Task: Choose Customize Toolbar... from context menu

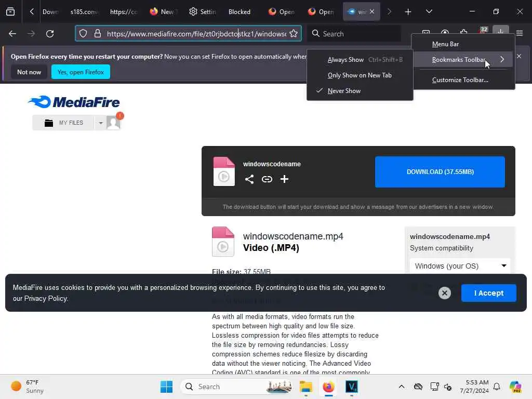Action: coord(463,80)
